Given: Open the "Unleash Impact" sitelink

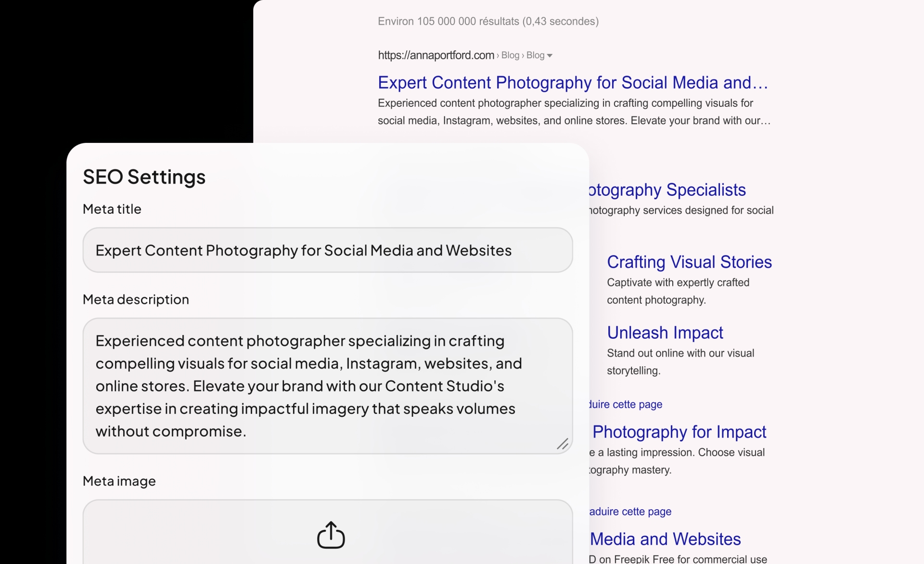Looking at the screenshot, I should [665, 333].
